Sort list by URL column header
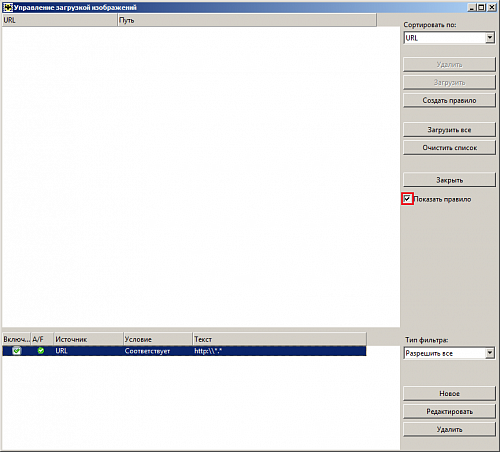 (x=60, y=20)
